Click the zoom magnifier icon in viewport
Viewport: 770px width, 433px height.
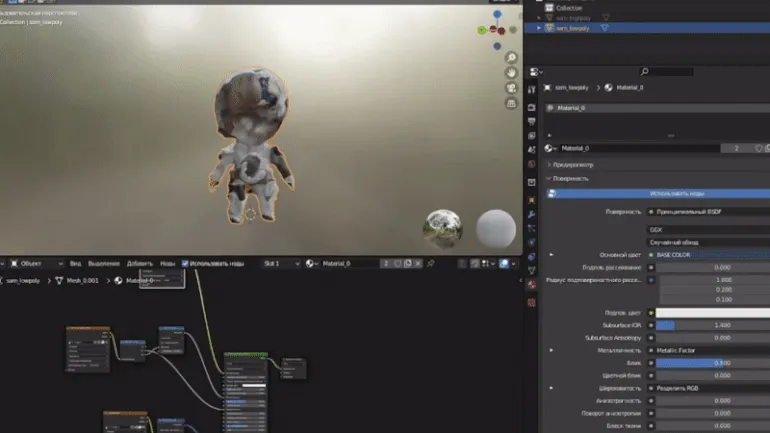[x=512, y=58]
